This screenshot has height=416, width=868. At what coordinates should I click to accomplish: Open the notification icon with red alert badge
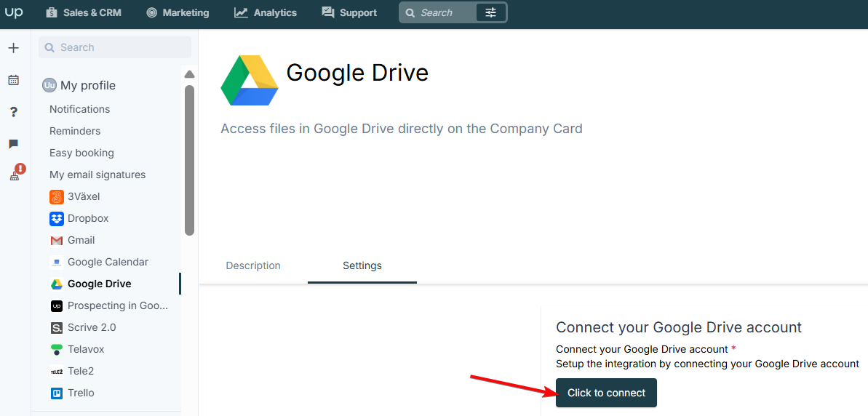click(16, 173)
